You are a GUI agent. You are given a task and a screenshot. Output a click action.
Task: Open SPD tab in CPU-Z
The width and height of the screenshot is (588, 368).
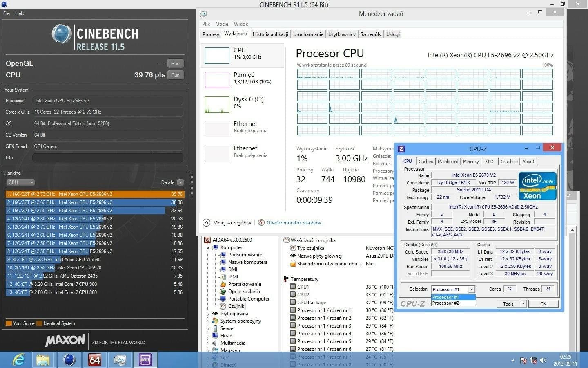[490, 162]
